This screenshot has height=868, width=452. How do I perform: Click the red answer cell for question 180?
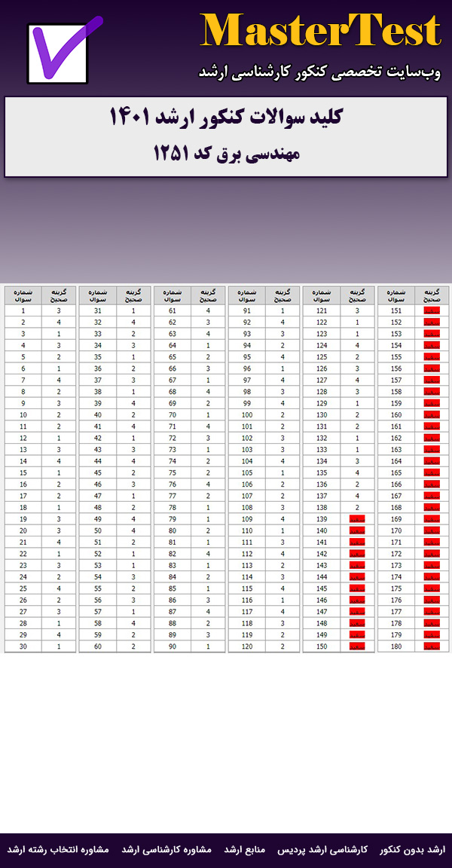[432, 646]
